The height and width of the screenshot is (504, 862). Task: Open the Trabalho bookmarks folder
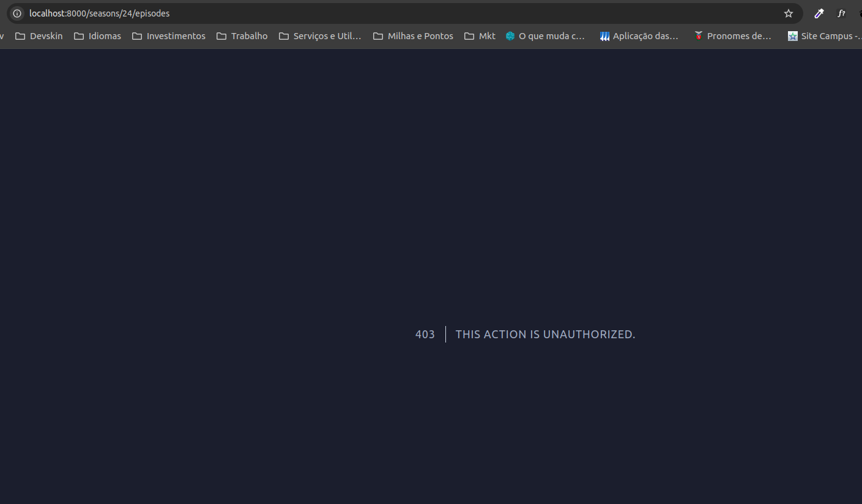(242, 36)
